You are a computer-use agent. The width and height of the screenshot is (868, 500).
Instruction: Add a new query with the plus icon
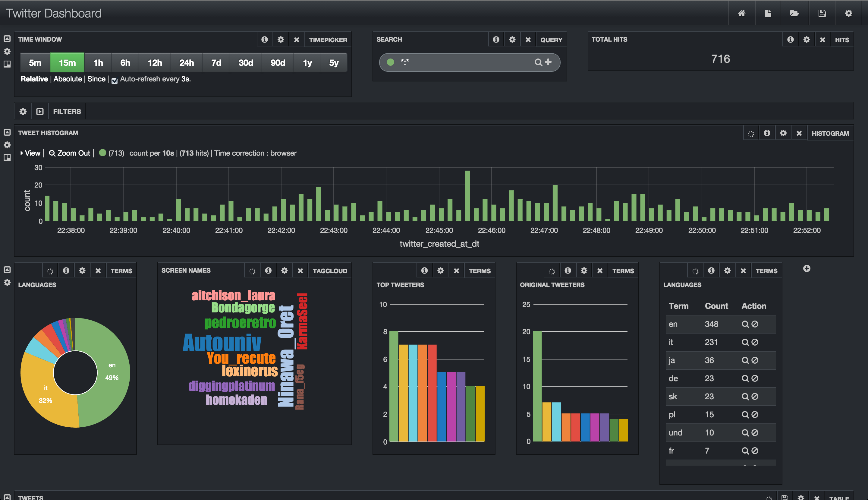(549, 62)
